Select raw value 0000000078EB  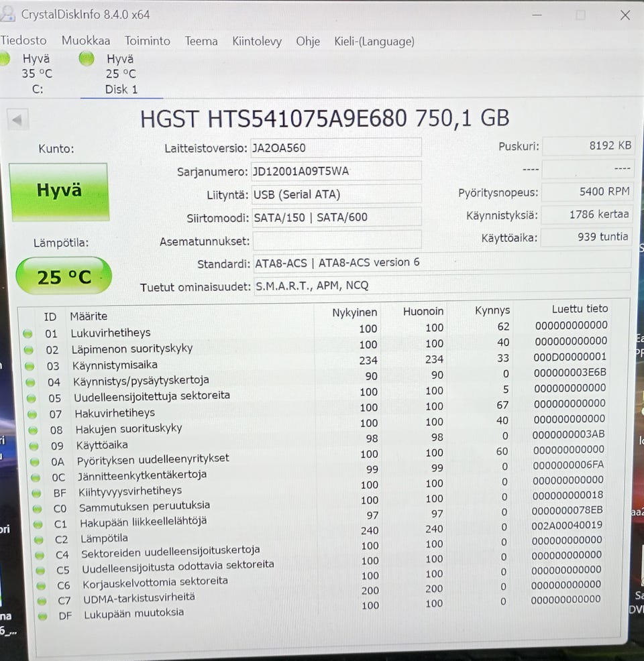(568, 510)
